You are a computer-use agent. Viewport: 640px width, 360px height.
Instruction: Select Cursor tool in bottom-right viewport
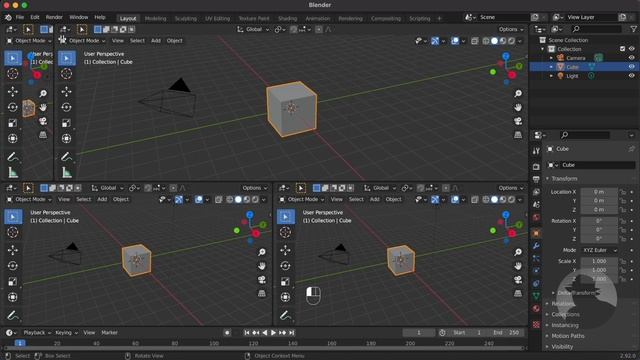coord(285,232)
